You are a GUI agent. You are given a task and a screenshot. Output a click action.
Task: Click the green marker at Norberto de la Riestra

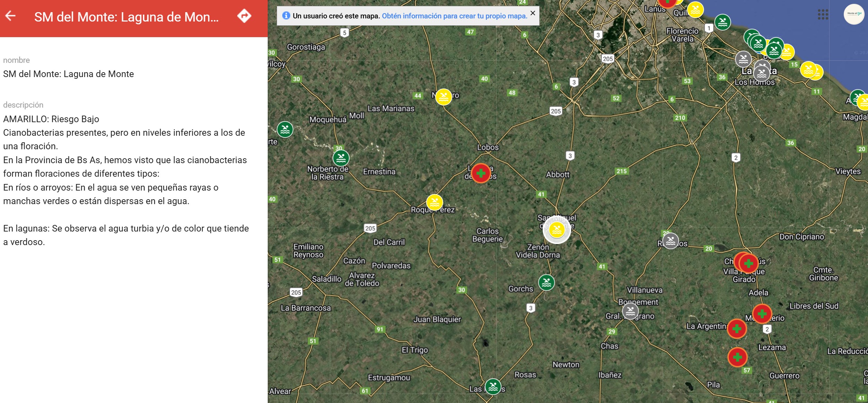coord(341,158)
